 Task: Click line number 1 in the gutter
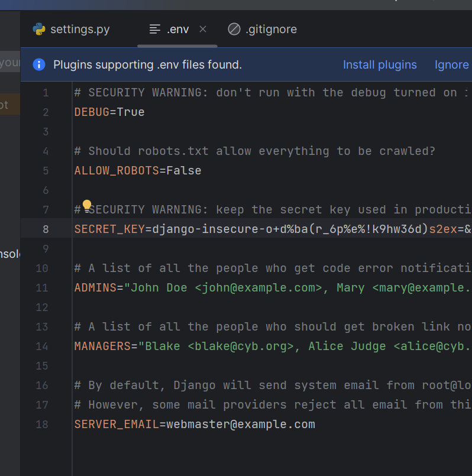(46, 93)
